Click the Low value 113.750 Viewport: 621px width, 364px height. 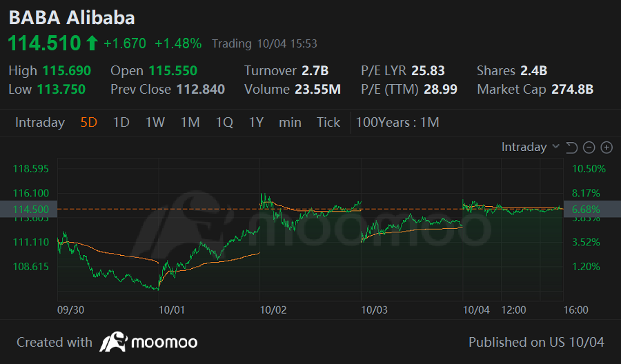coord(61,90)
